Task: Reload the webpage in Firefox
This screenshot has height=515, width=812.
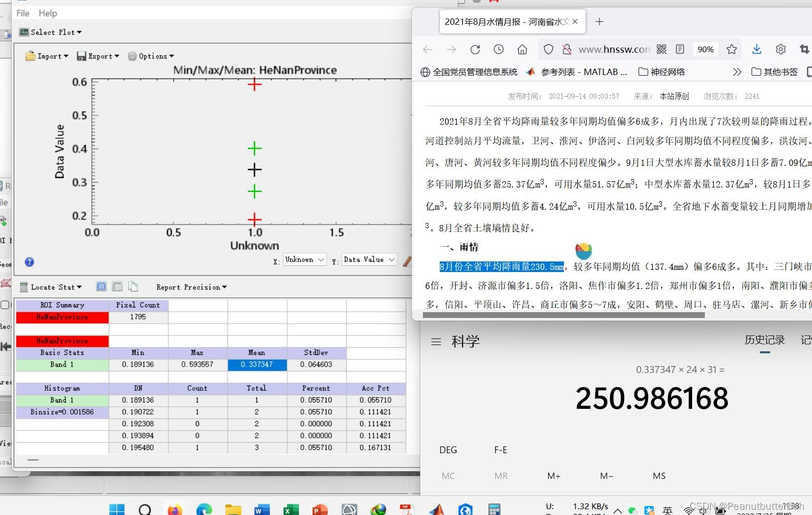Action: coord(475,49)
